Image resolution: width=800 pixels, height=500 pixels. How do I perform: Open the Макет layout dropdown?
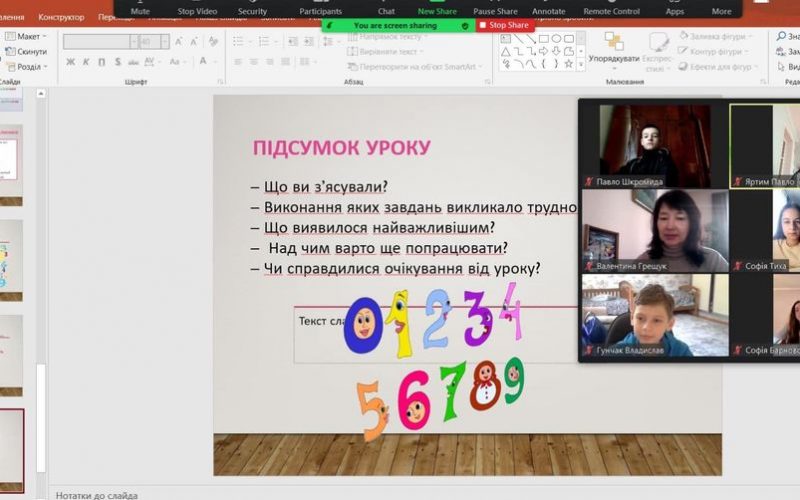27,36
